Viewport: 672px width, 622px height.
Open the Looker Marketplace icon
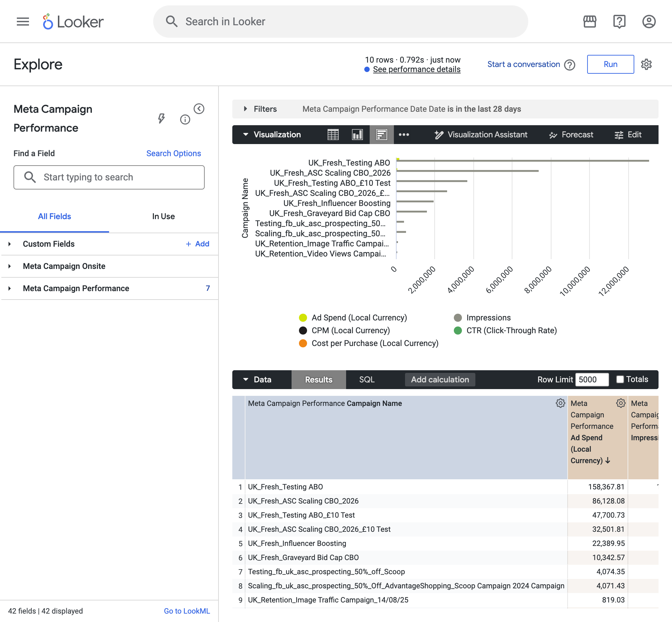coord(590,22)
